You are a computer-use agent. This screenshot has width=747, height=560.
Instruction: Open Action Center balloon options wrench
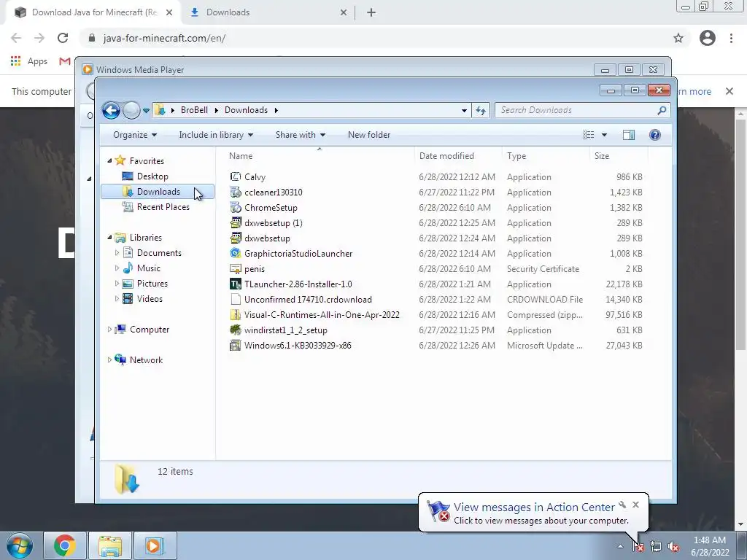tap(622, 505)
